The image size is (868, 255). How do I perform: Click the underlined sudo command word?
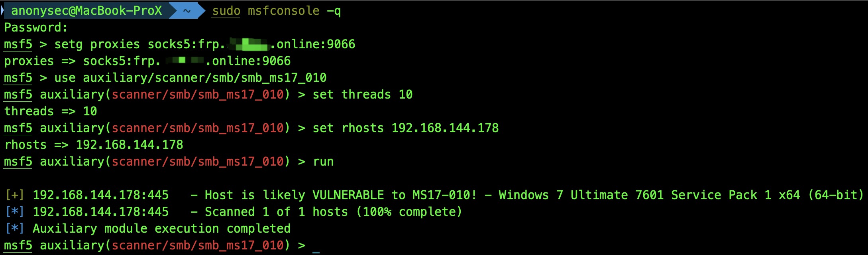tap(226, 11)
